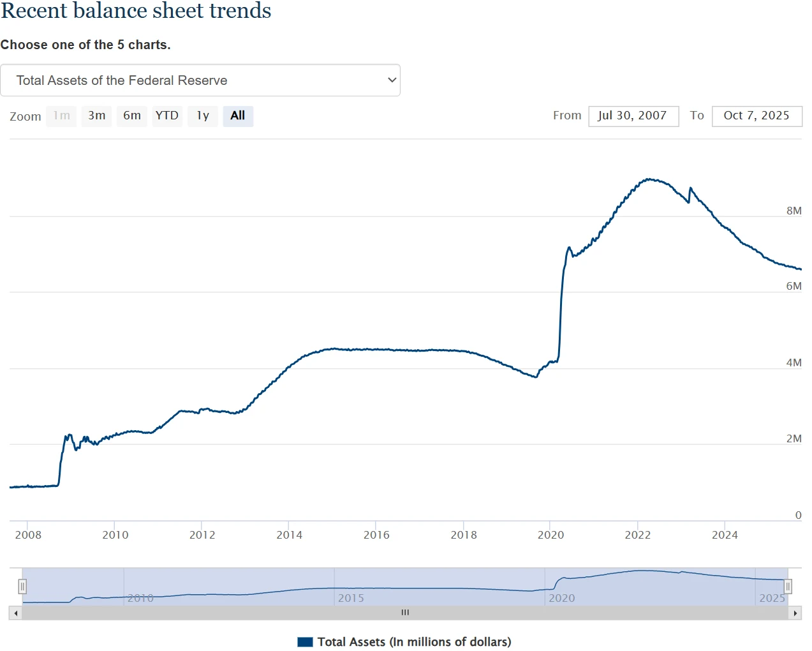Viewport: 812px width, 651px height.
Task: Click the disabled 1m zoom button
Action: point(61,116)
